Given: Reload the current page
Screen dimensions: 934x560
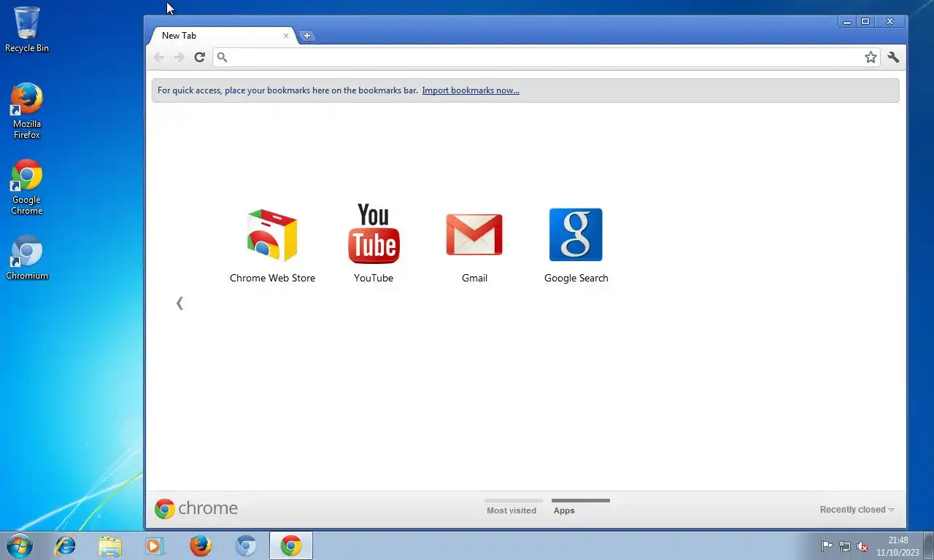Looking at the screenshot, I should click(x=199, y=57).
